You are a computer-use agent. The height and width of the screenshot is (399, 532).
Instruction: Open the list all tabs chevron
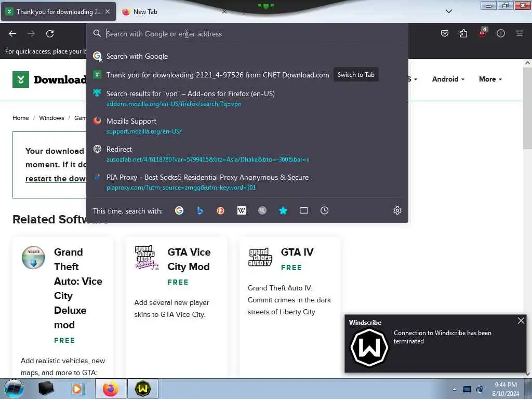(x=448, y=11)
